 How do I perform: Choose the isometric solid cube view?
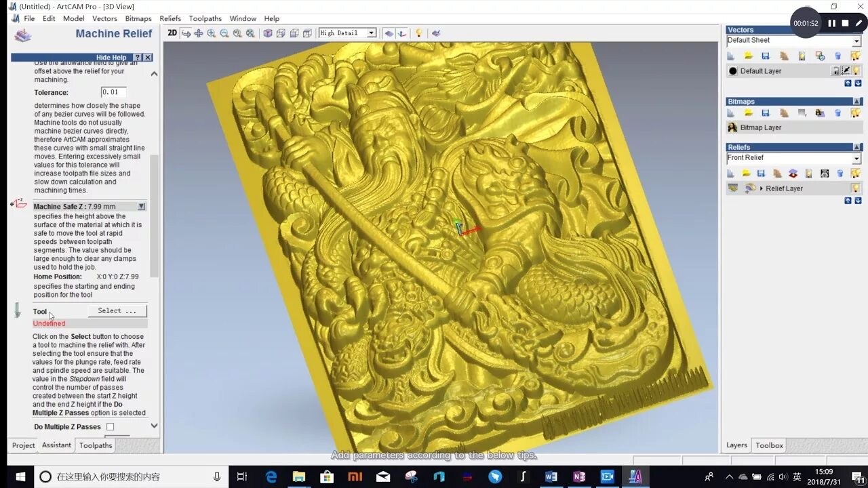point(268,33)
